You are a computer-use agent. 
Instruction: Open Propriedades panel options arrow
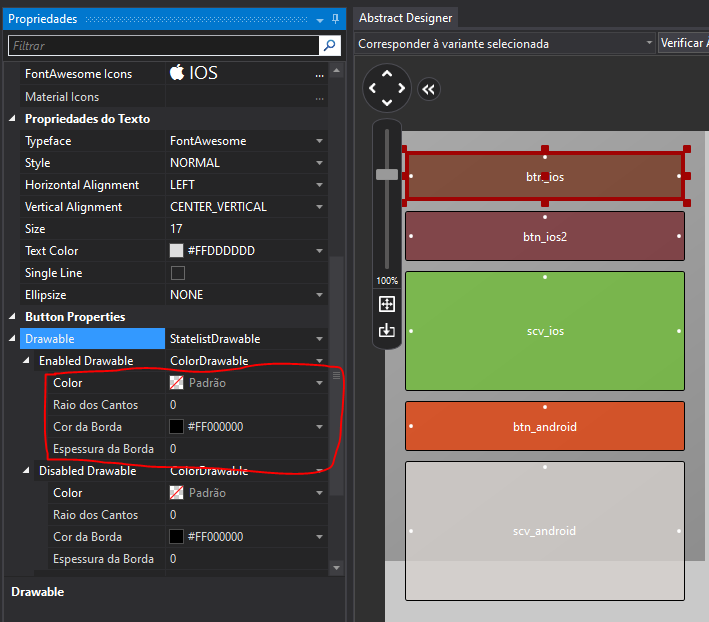click(x=320, y=20)
